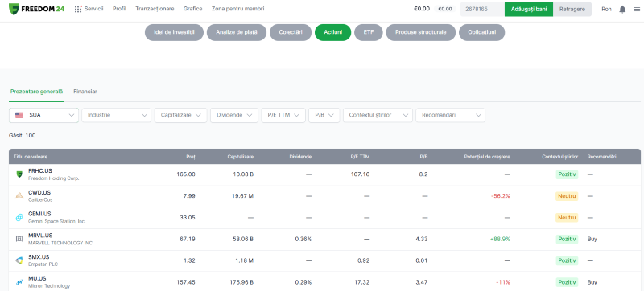Viewport: 644px width, 291px height.
Task: Switch to the Financiar tab
Action: coord(85,92)
